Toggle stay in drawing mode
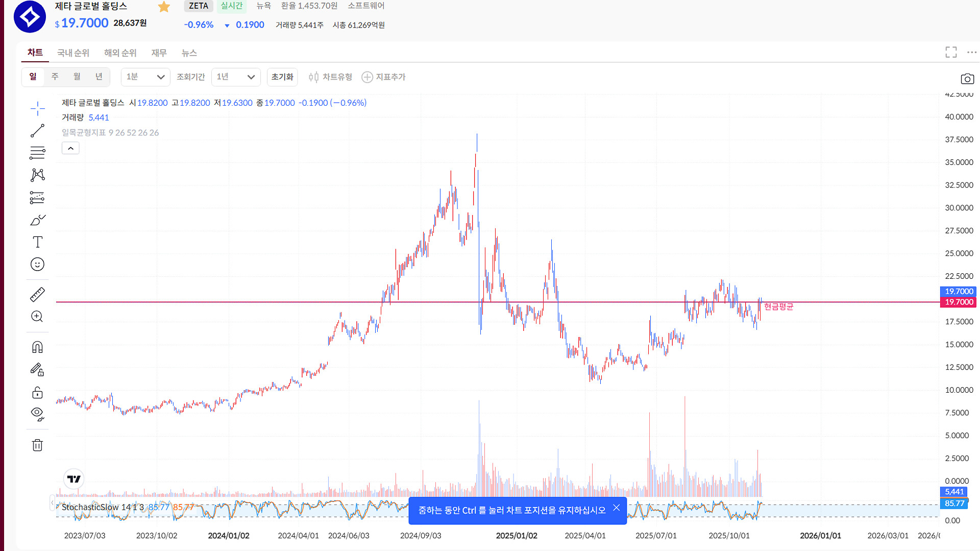Image resolution: width=980 pixels, height=551 pixels. pos(37,370)
